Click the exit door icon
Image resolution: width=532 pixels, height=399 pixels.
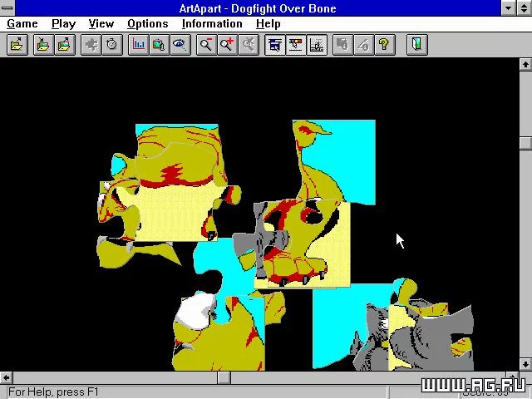(x=417, y=44)
